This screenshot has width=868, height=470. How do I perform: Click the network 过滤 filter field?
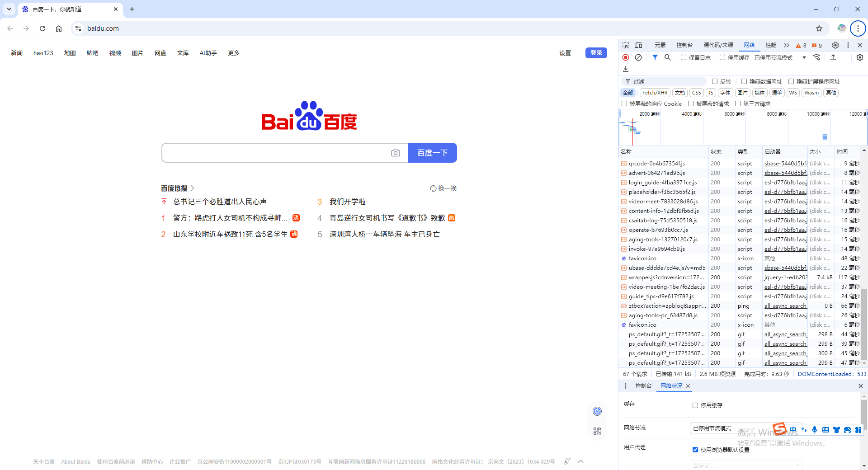(663, 81)
